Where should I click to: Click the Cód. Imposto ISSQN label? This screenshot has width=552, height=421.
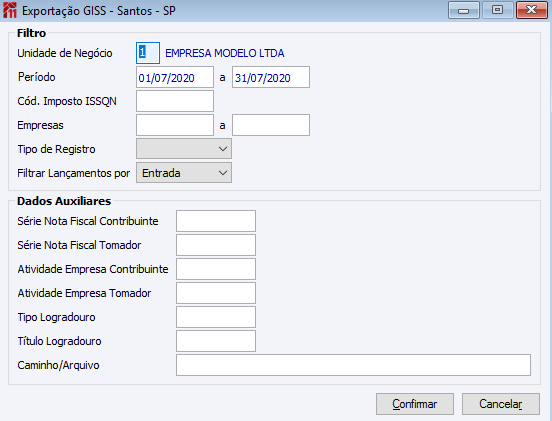coord(67,101)
